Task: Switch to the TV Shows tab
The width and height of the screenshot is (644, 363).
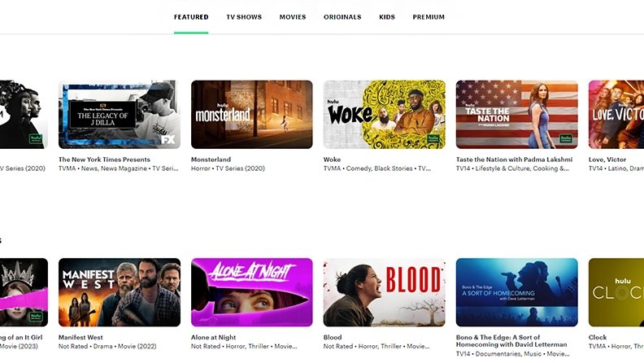Action: (x=243, y=17)
